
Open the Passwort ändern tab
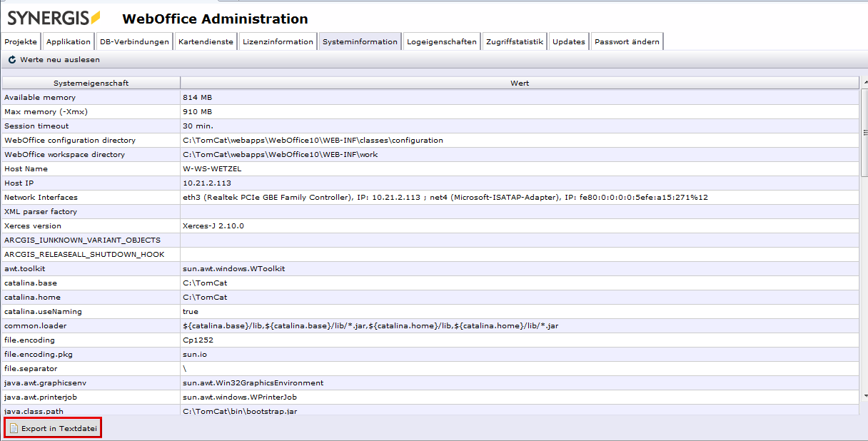point(627,42)
